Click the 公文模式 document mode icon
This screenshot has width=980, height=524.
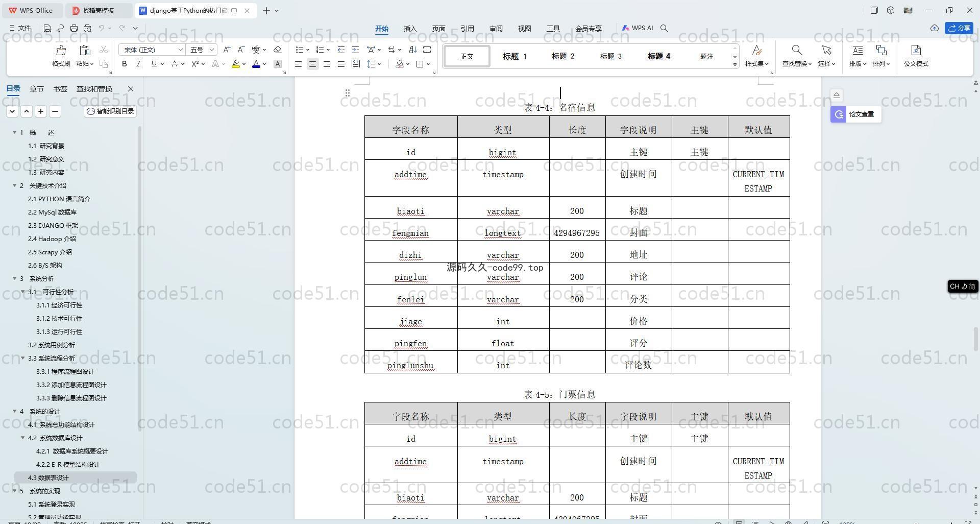coord(916,50)
